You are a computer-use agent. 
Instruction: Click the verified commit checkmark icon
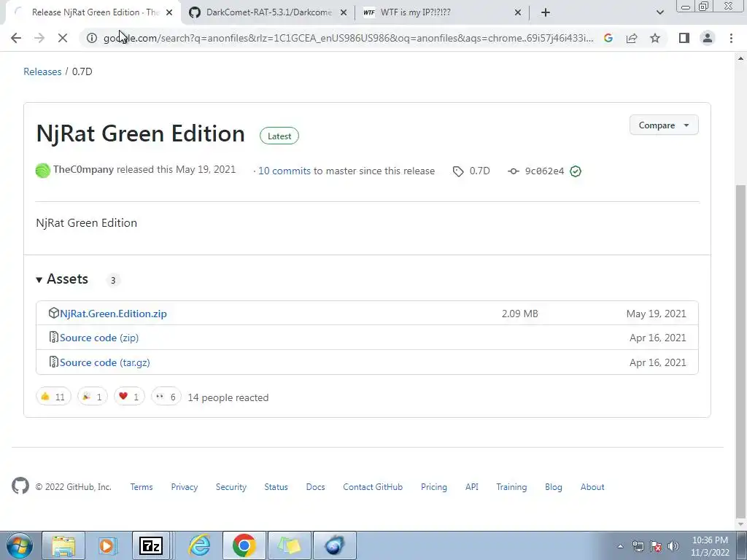(576, 171)
